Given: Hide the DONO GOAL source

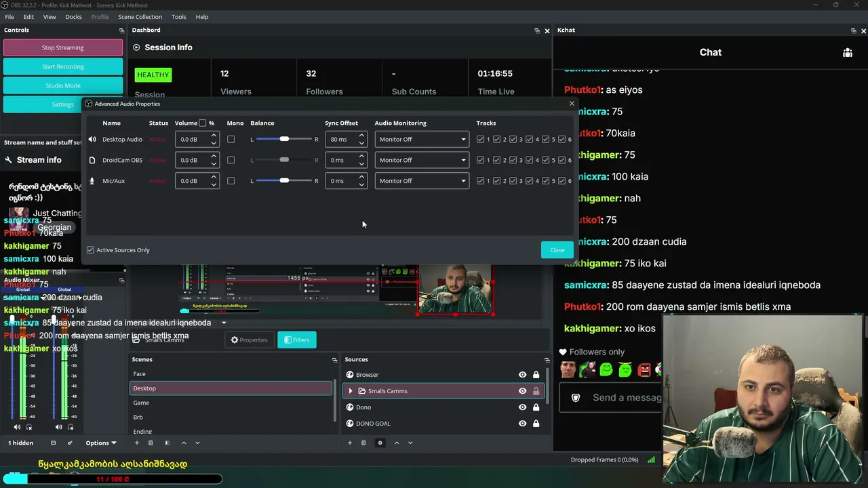Looking at the screenshot, I should pos(522,424).
